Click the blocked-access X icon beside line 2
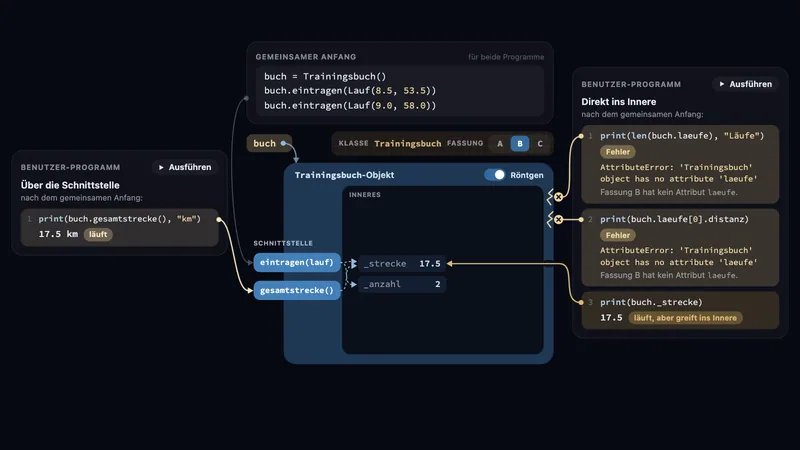800x450 pixels. [559, 219]
